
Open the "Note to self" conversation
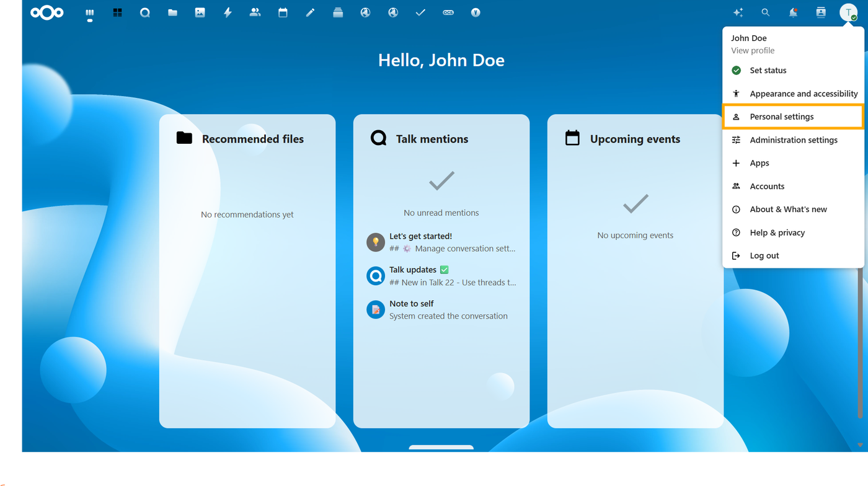(x=441, y=309)
